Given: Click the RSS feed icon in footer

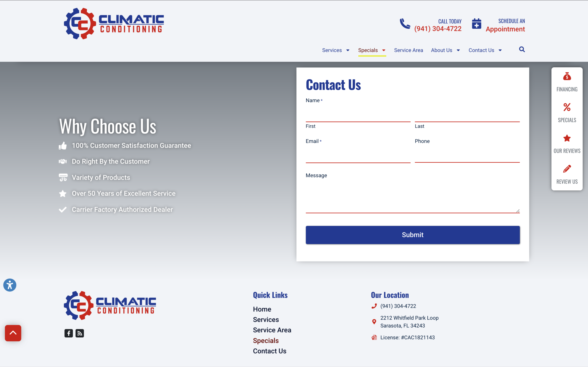Looking at the screenshot, I should pyautogui.click(x=80, y=333).
